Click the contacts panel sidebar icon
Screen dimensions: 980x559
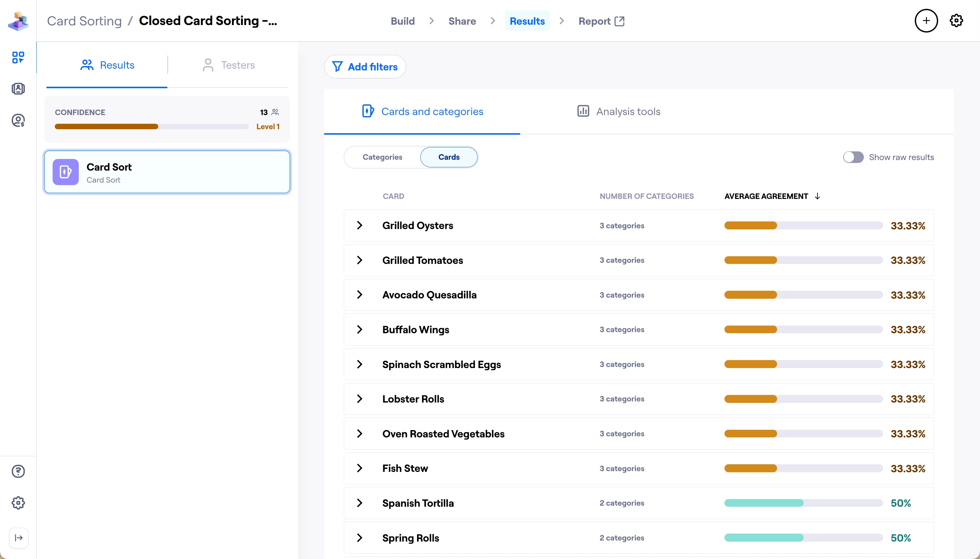[18, 89]
